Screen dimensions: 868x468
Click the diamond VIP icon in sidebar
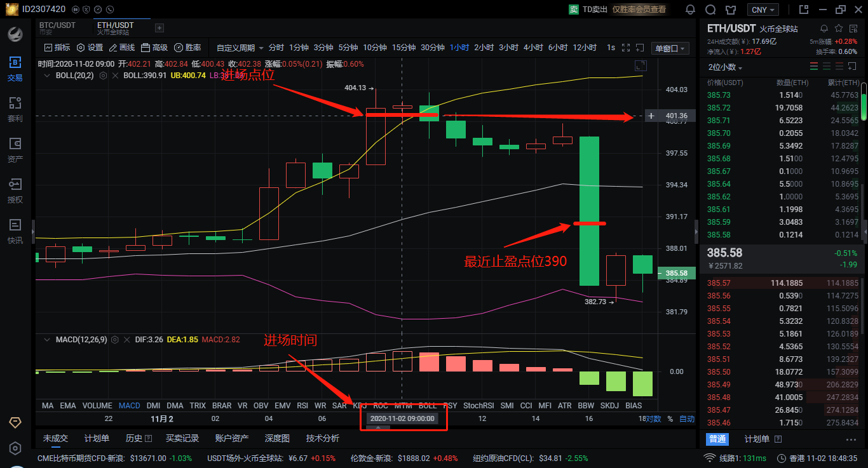tap(15, 422)
